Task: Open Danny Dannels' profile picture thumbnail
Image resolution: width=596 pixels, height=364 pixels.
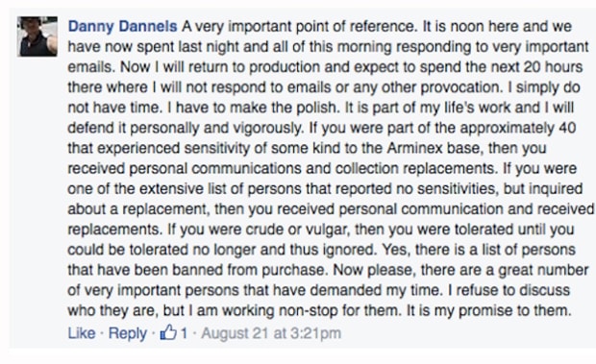Action: (x=37, y=36)
